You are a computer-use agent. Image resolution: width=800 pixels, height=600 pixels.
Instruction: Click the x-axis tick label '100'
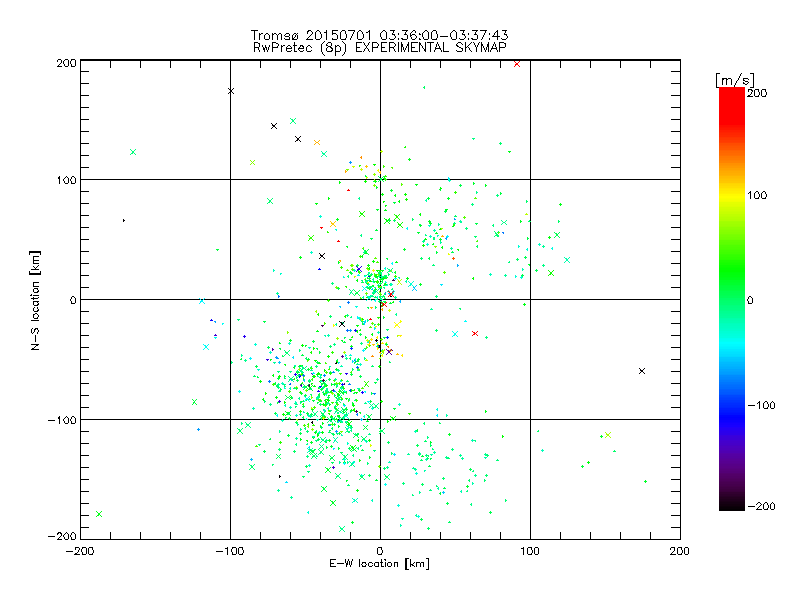530,551
